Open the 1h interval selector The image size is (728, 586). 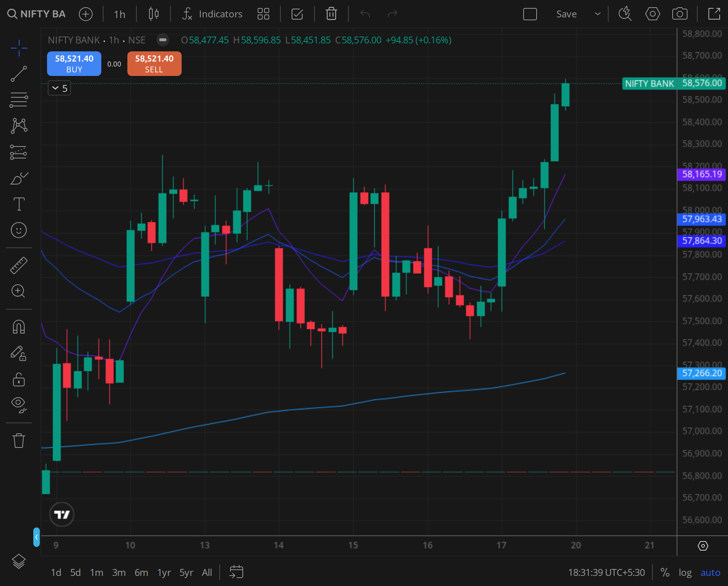pos(119,14)
